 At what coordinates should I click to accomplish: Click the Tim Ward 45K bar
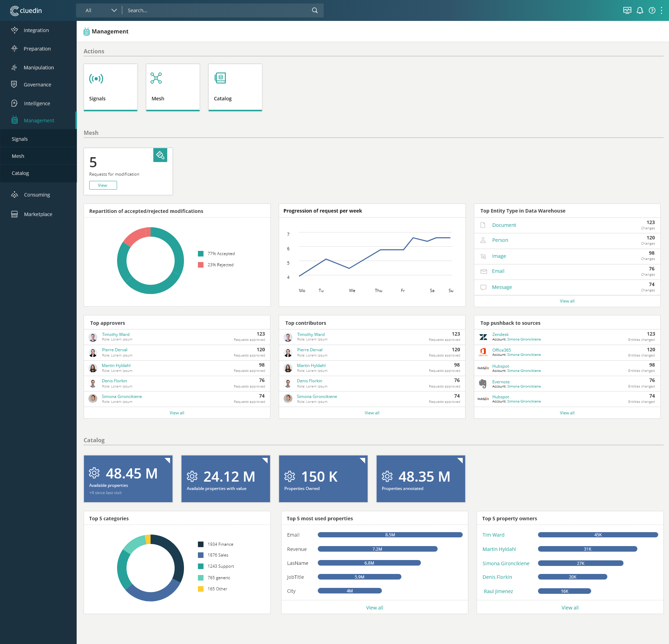(598, 535)
